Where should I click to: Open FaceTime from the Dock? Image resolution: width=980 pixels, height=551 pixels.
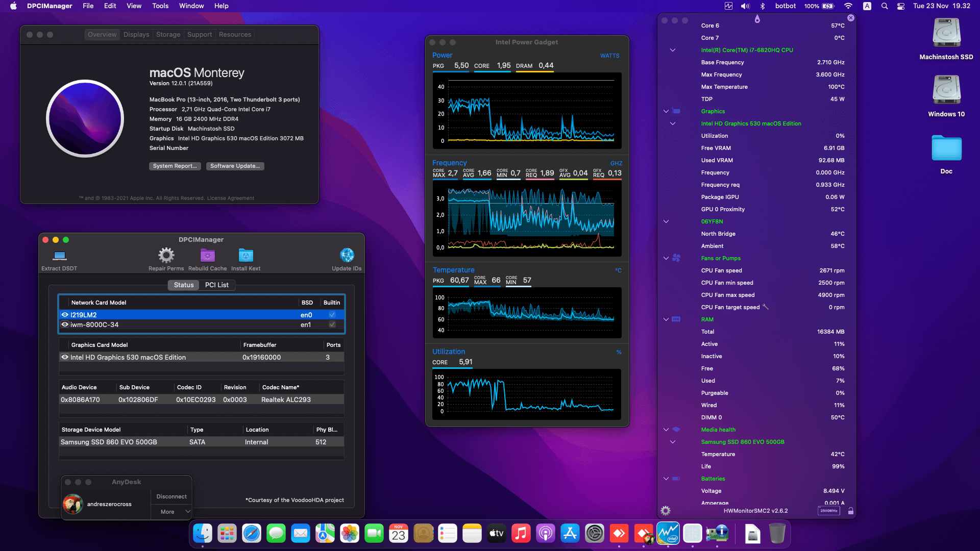coord(374,534)
